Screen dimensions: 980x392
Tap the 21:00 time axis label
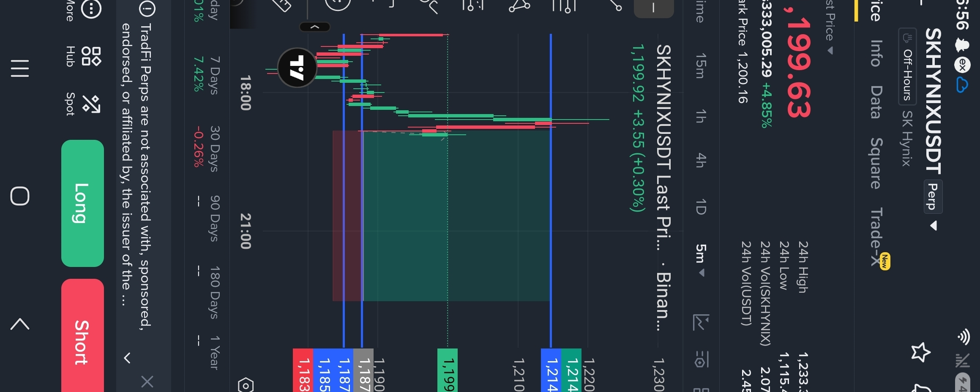click(x=245, y=231)
